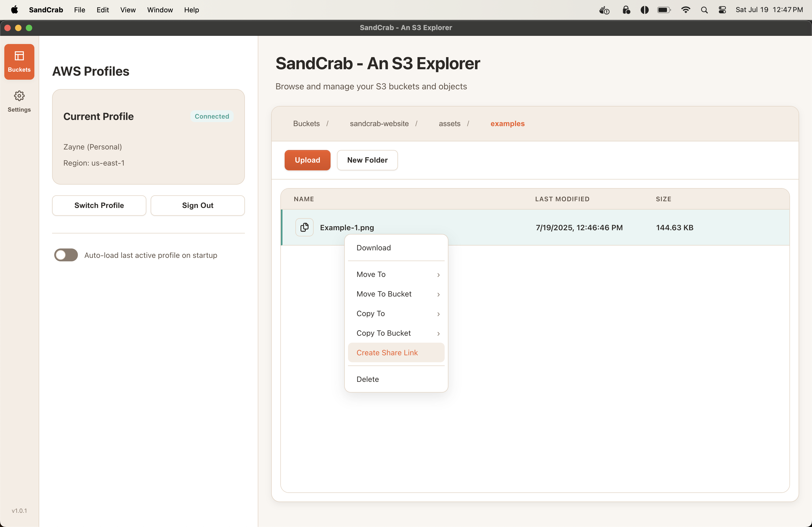Click the NAME column header
812x527 pixels.
pyautogui.click(x=304, y=199)
